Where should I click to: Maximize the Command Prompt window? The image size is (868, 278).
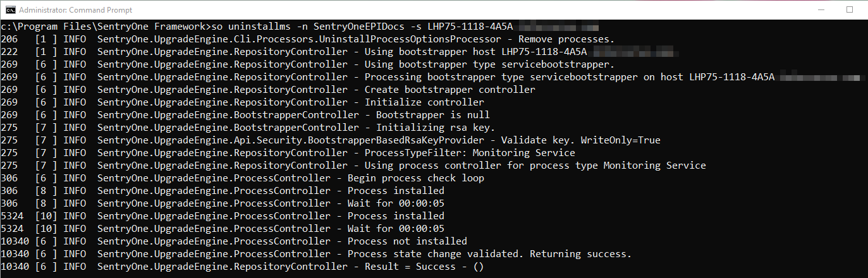click(849, 9)
